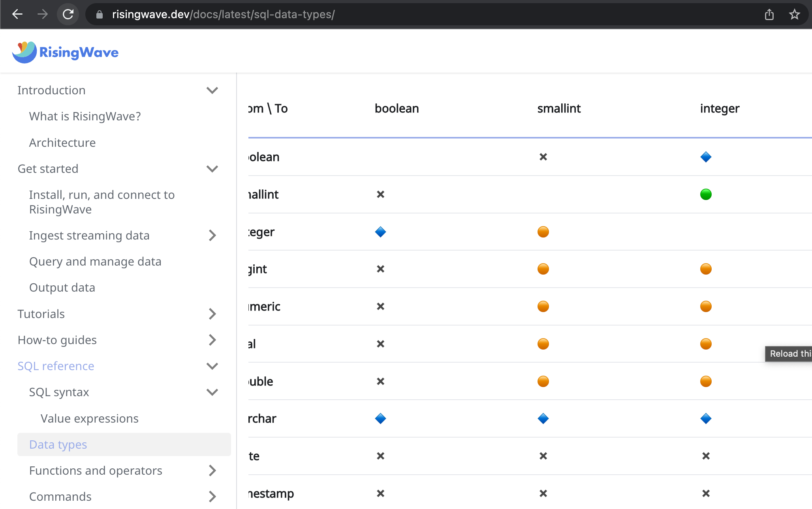Expand the Tutorials section
812x509 pixels.
[212, 314]
